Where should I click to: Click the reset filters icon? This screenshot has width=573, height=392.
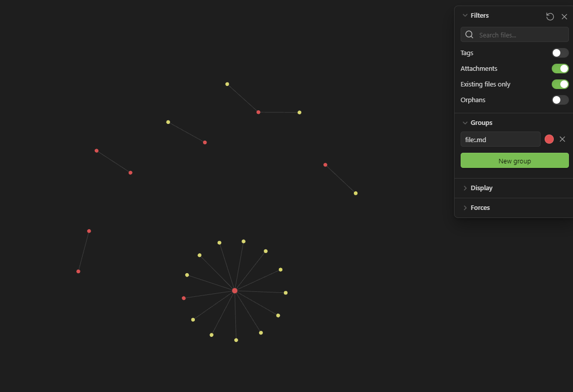coord(550,17)
